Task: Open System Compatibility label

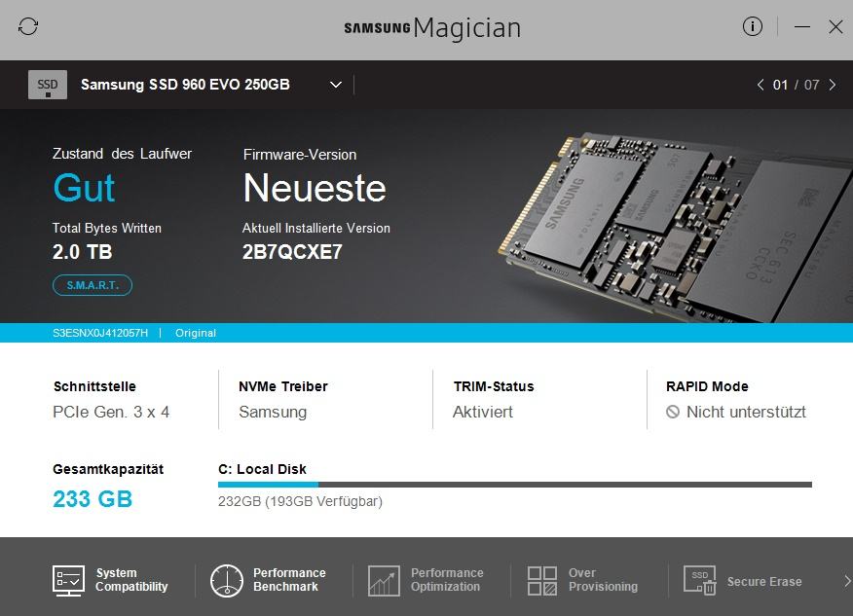Action: (x=131, y=580)
